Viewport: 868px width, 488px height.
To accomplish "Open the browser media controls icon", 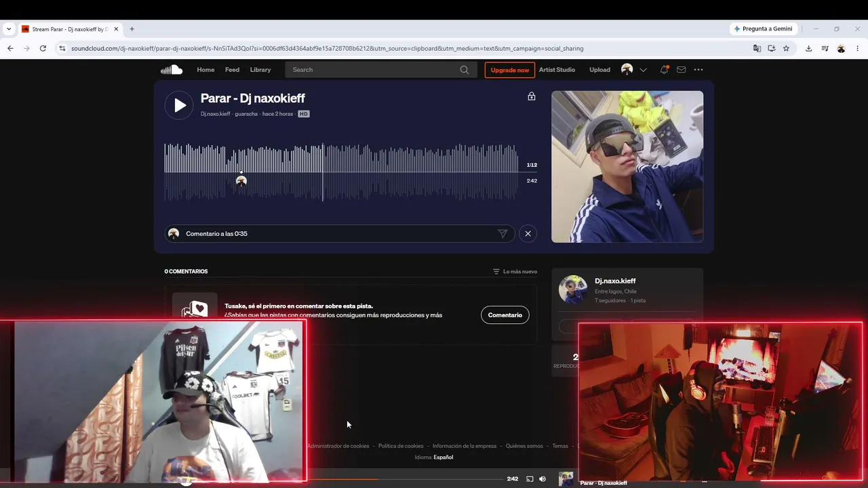I will pyautogui.click(x=825, y=48).
